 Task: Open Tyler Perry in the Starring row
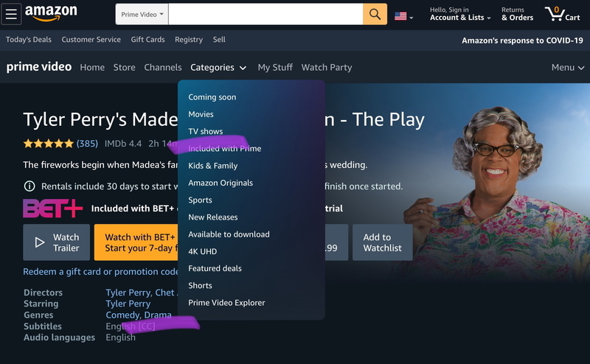(128, 304)
